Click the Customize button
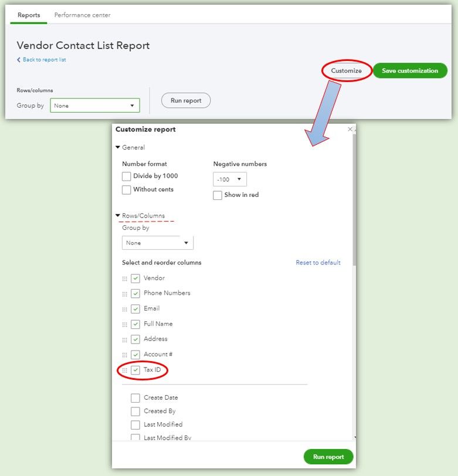The image size is (458, 476). 346,71
